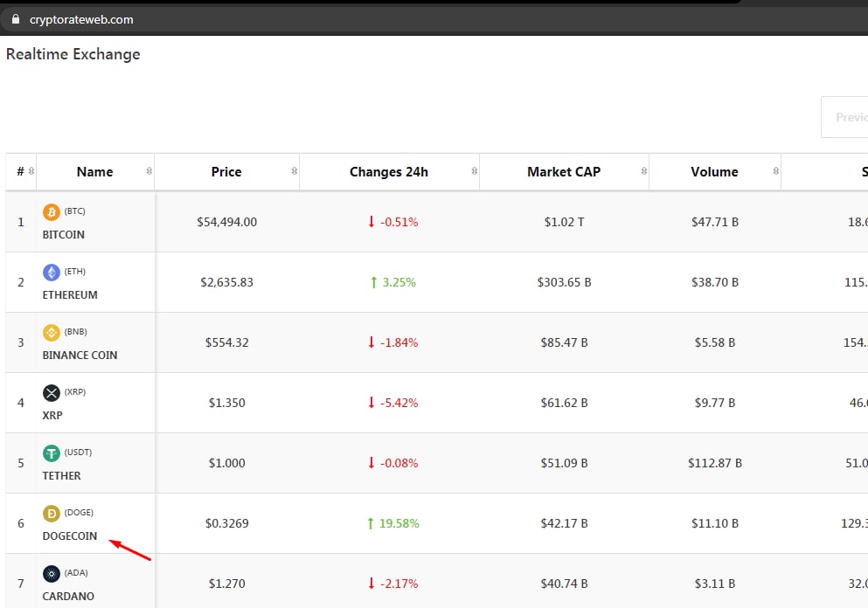This screenshot has height=608, width=868.
Task: Click Bitcoin's -0.51% change value
Action: point(399,222)
